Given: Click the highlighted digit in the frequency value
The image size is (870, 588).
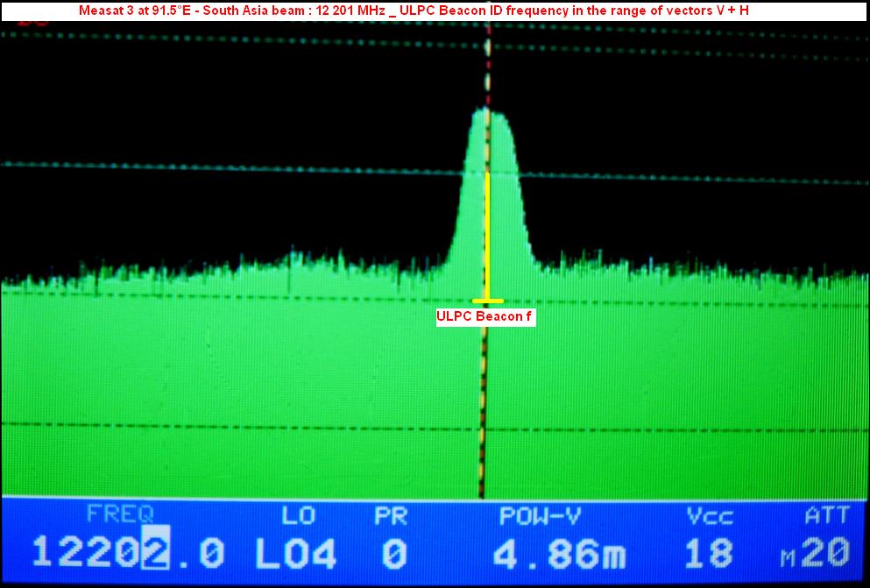Looking at the screenshot, I should pyautogui.click(x=153, y=553).
